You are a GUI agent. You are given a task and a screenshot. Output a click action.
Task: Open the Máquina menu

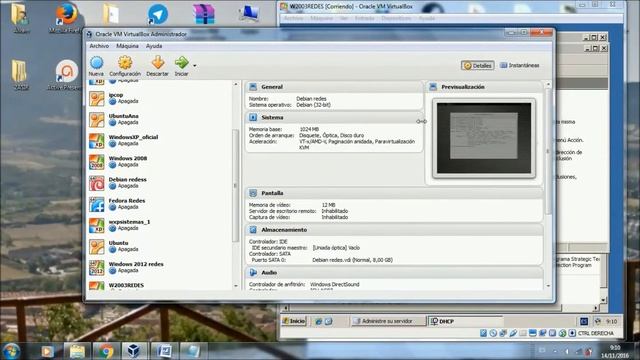pos(127,46)
